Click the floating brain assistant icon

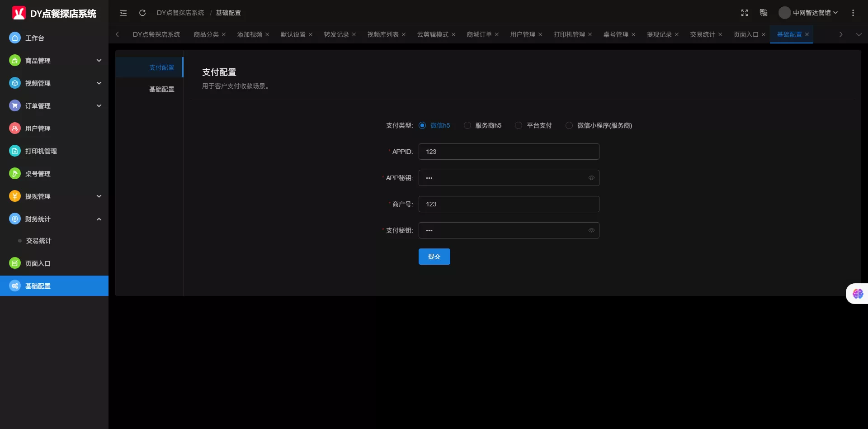tap(858, 294)
